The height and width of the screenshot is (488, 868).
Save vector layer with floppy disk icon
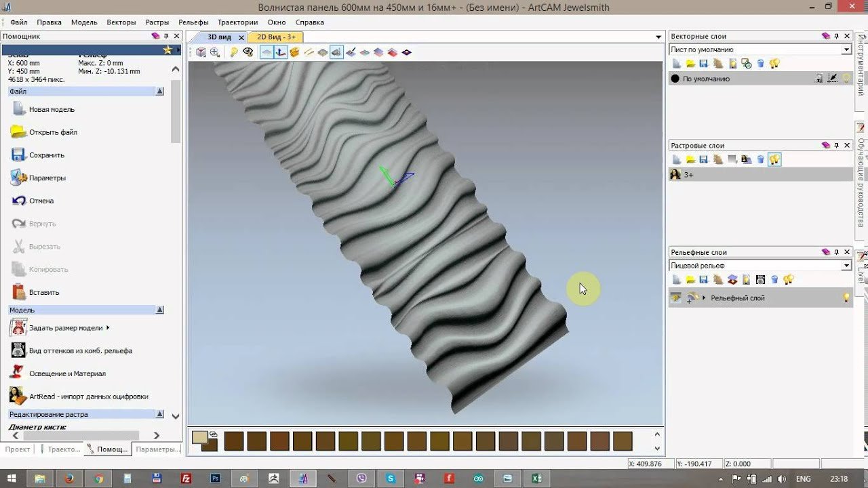tap(704, 64)
